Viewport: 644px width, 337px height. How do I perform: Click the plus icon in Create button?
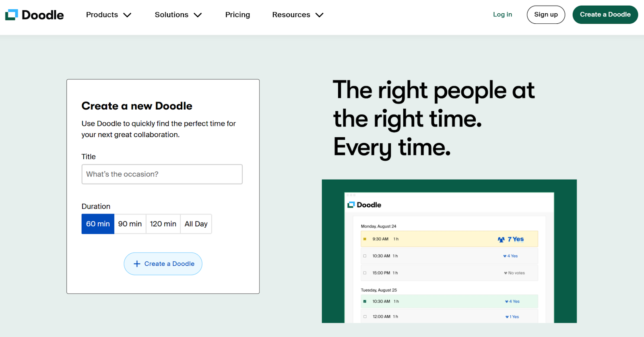pos(137,264)
